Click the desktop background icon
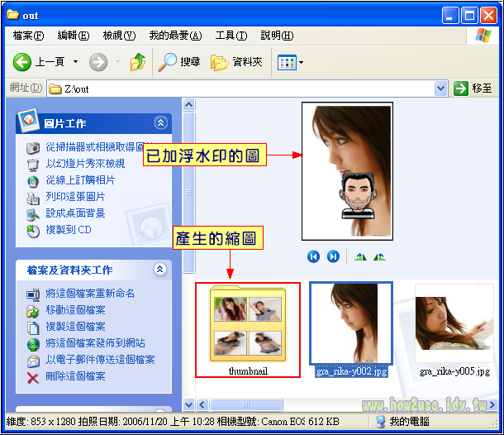 tap(33, 214)
